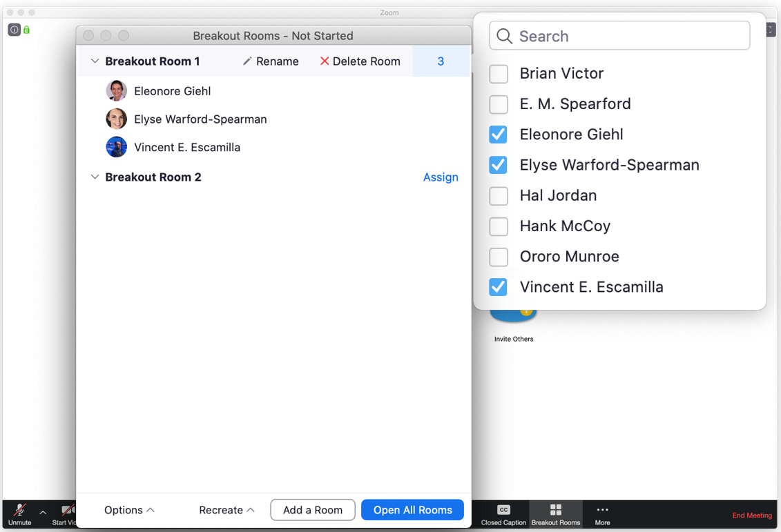Check Hank McCoy's checkbox
This screenshot has height=532, width=781.
click(x=499, y=226)
